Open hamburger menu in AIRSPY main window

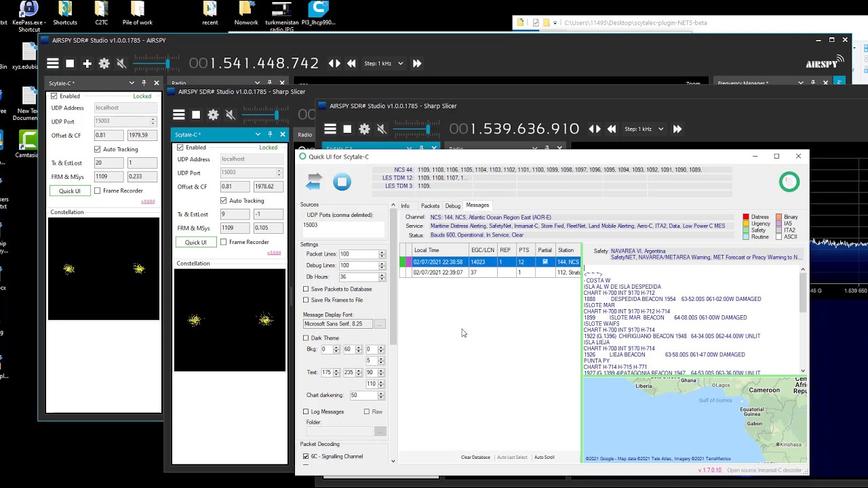(x=53, y=63)
